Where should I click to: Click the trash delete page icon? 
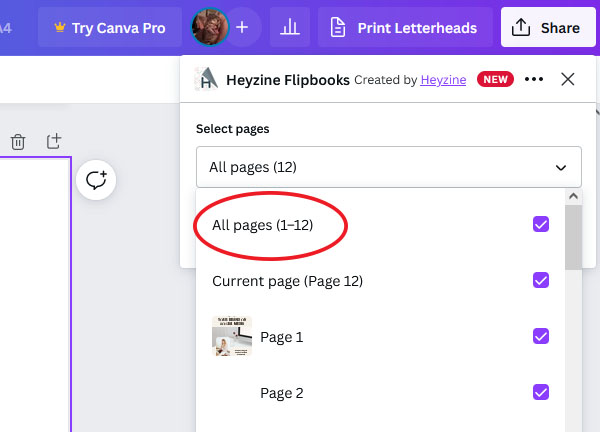(x=18, y=142)
